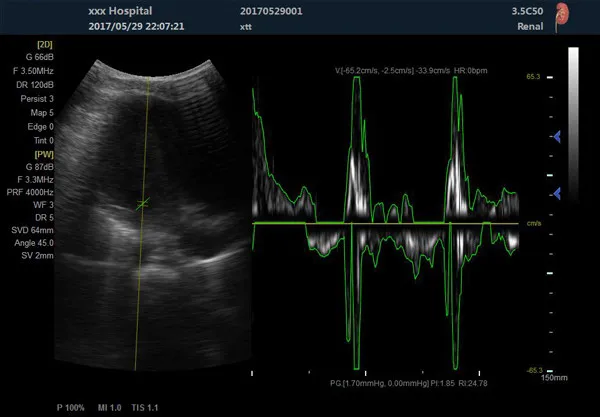
Task: Click the grayscale bar on right edge
Action: (x=574, y=120)
